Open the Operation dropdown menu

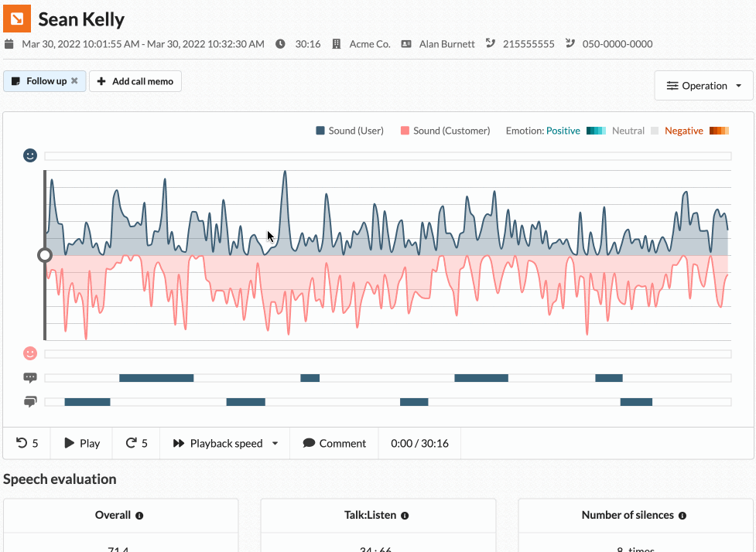tap(704, 86)
